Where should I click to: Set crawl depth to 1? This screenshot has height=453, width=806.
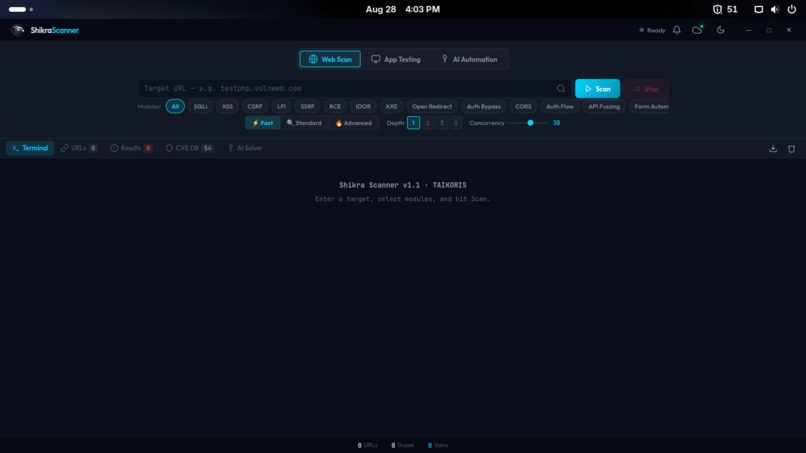click(x=413, y=123)
